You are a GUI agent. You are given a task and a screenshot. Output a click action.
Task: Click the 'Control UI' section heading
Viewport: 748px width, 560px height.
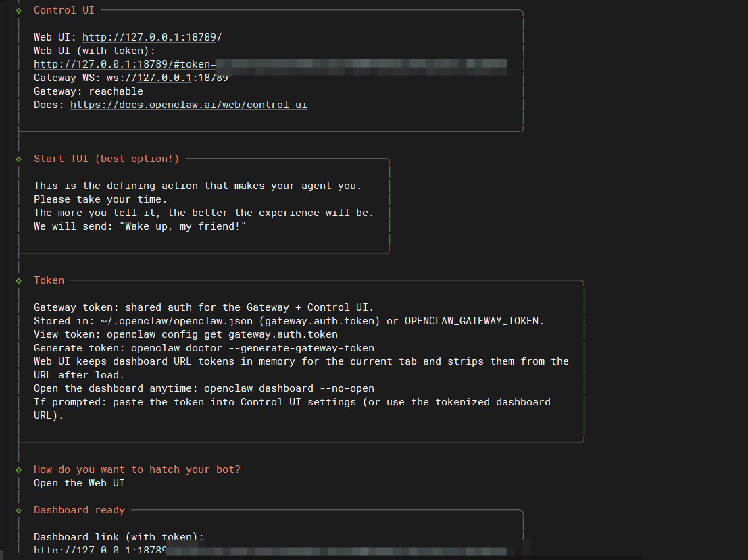click(x=64, y=10)
